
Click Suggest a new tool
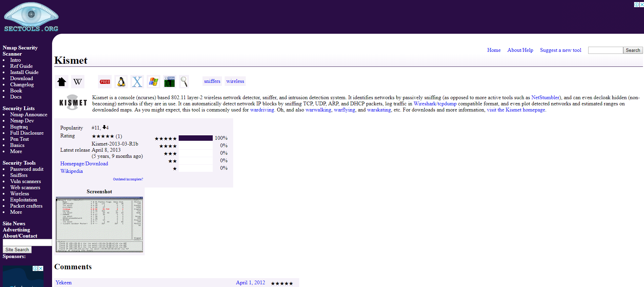(x=561, y=50)
